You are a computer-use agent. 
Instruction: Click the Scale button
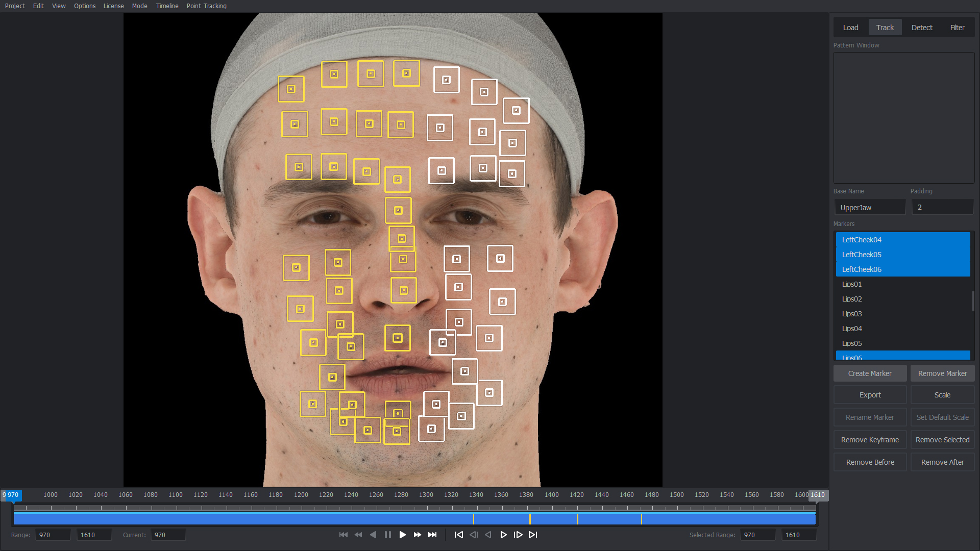pos(942,395)
